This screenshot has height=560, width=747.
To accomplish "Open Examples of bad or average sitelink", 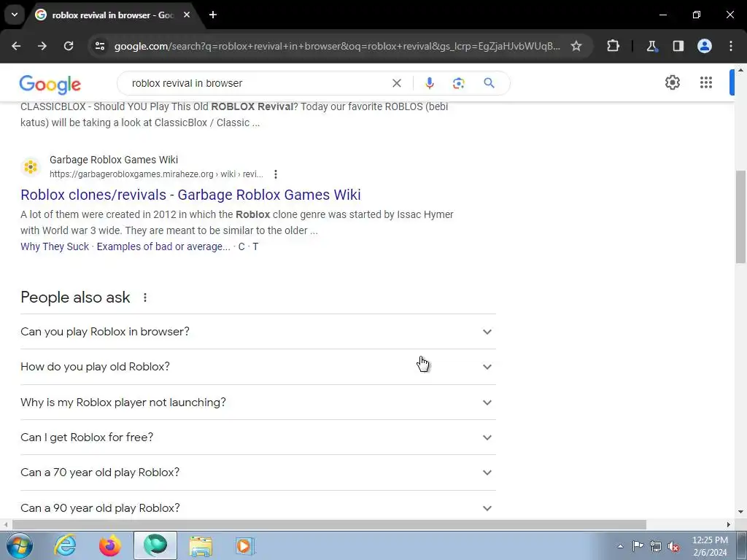I will pyautogui.click(x=163, y=246).
